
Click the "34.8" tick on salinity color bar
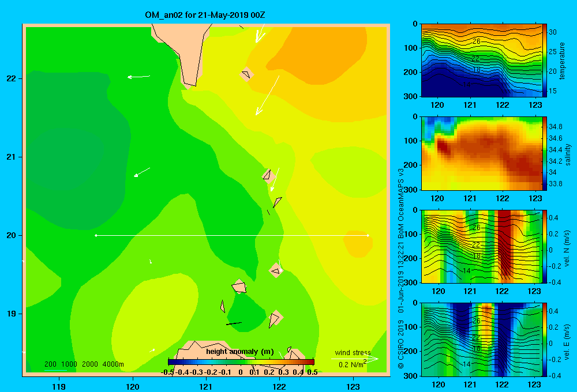(555, 126)
